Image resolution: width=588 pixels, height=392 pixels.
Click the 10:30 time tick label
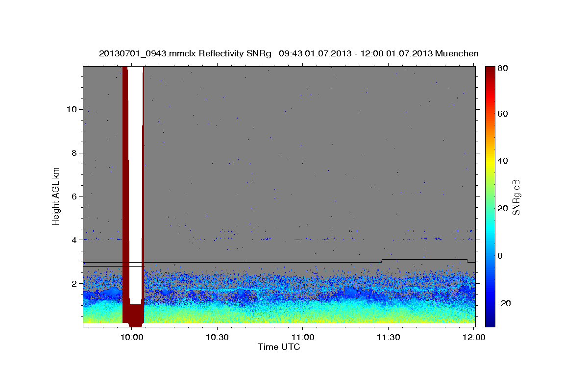pyautogui.click(x=217, y=338)
